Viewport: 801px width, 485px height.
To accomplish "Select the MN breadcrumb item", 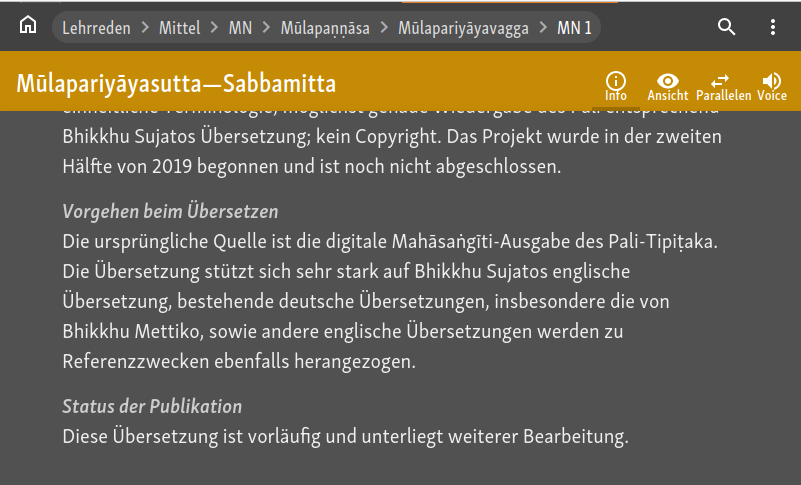I will pyautogui.click(x=240, y=28).
